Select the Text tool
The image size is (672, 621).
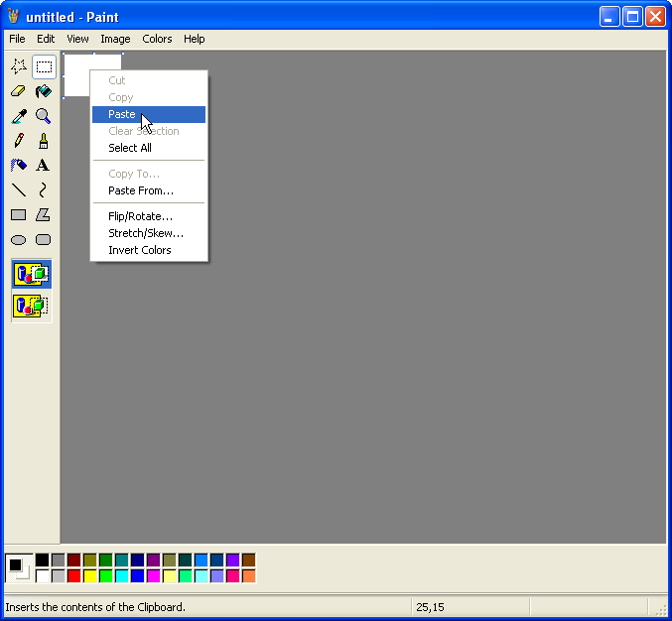pos(43,166)
